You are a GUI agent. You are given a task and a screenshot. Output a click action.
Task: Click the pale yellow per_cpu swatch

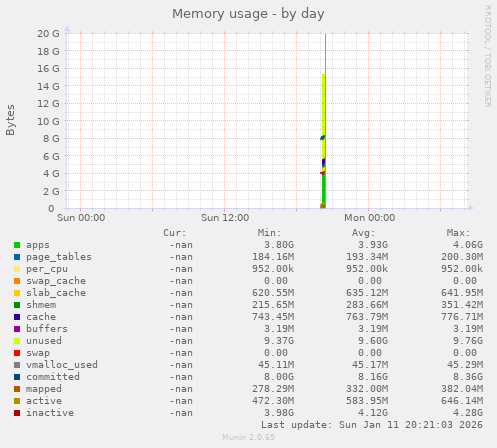(x=17, y=269)
